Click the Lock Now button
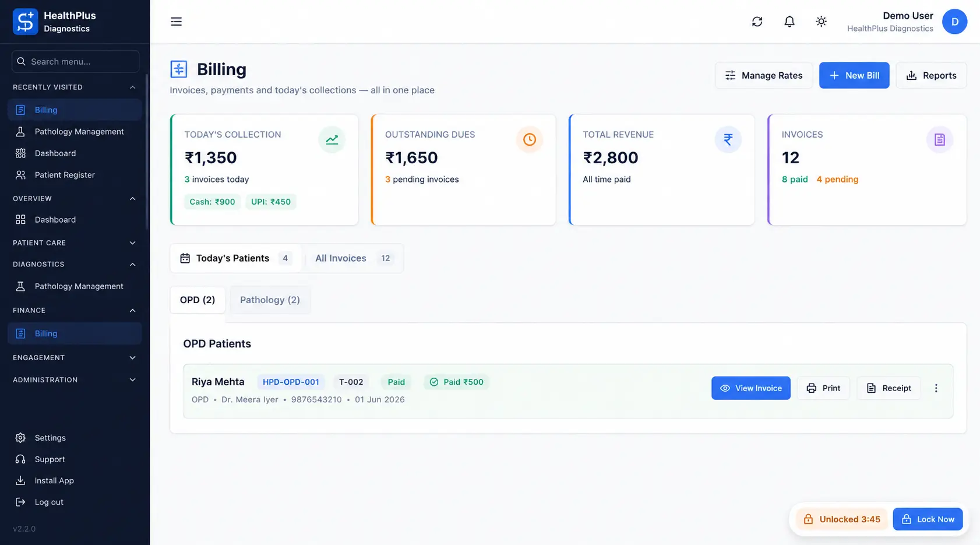 (x=928, y=519)
